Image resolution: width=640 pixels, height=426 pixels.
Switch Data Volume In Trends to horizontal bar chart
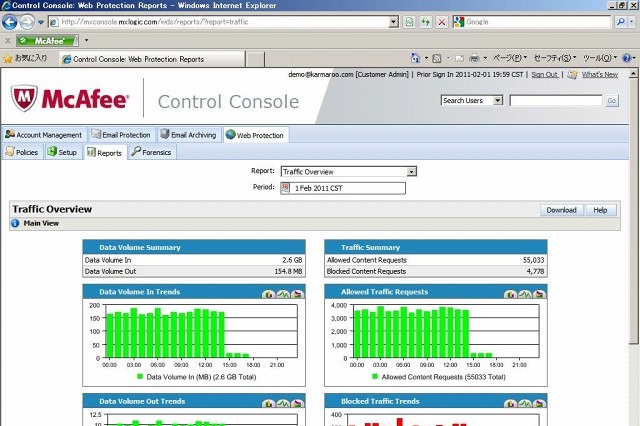pos(298,294)
